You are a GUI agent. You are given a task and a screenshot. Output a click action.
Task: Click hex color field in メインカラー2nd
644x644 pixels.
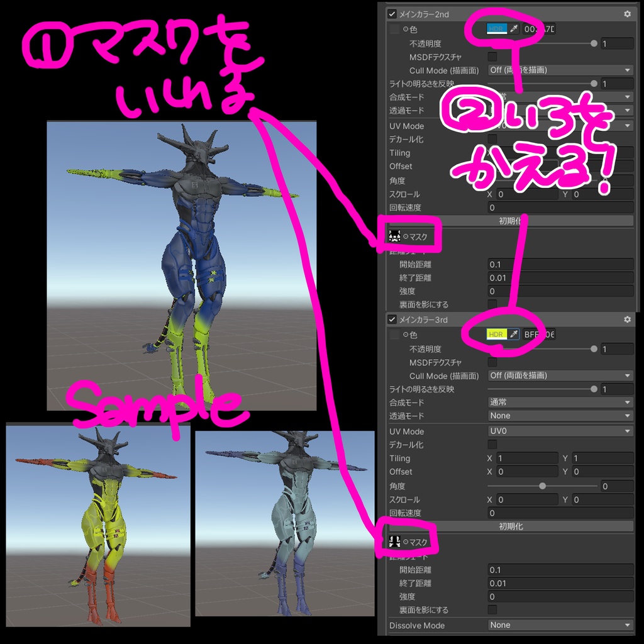pyautogui.click(x=539, y=29)
